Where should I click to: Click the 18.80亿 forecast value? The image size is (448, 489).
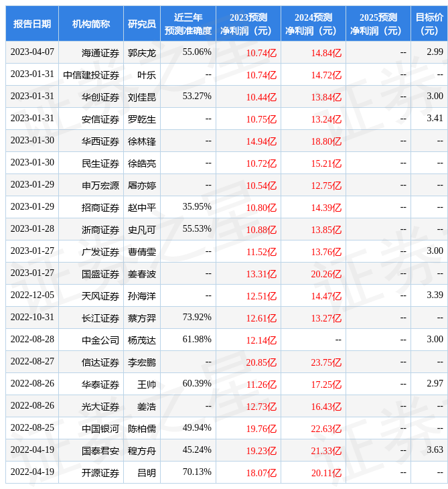(326, 141)
